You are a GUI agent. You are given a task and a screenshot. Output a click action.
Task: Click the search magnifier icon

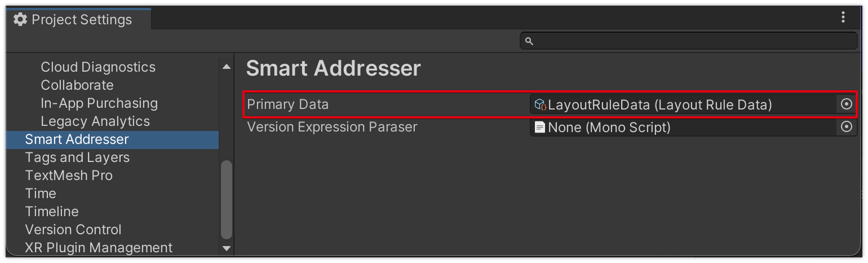(529, 41)
